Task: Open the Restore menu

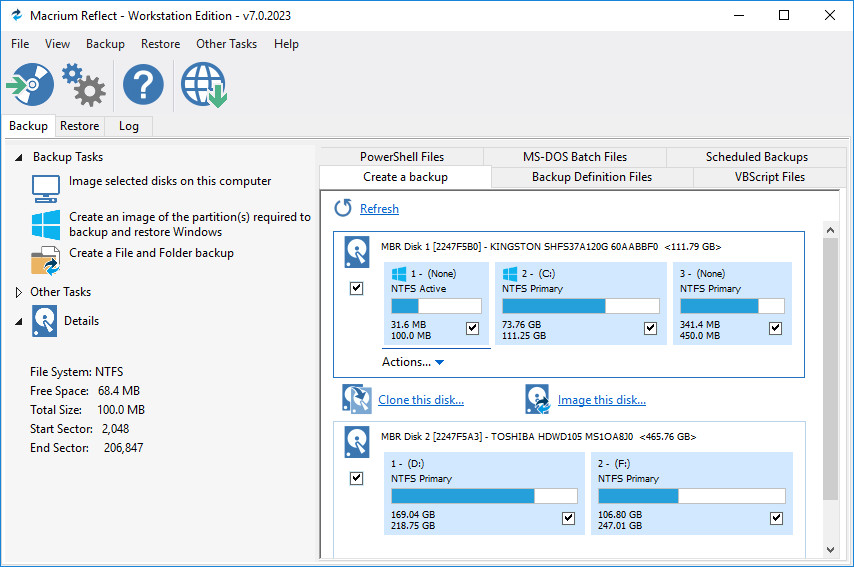Action: 160,44
